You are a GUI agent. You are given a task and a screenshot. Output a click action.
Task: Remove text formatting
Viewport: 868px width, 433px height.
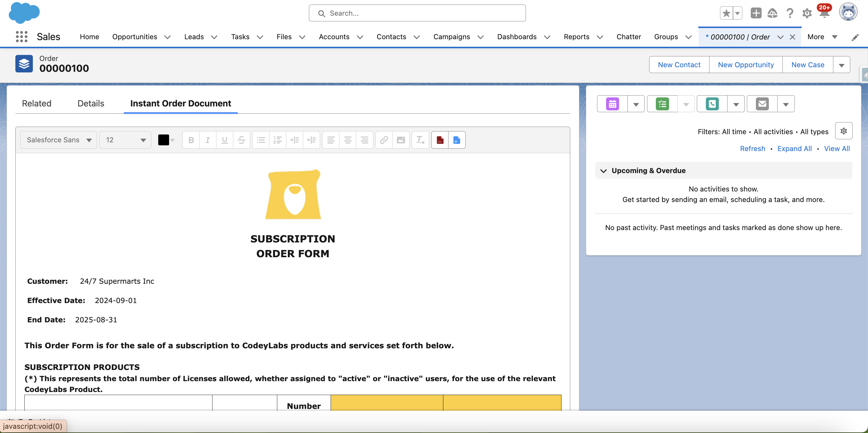coord(420,140)
